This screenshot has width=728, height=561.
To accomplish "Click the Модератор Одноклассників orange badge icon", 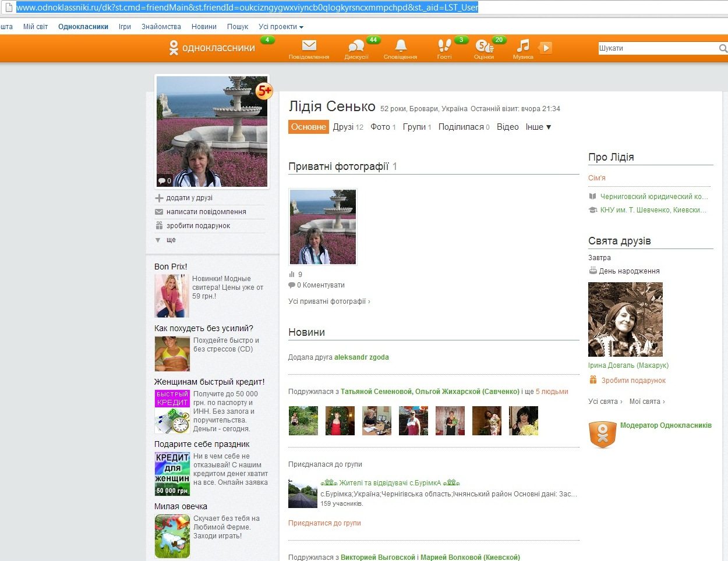I will (x=603, y=434).
